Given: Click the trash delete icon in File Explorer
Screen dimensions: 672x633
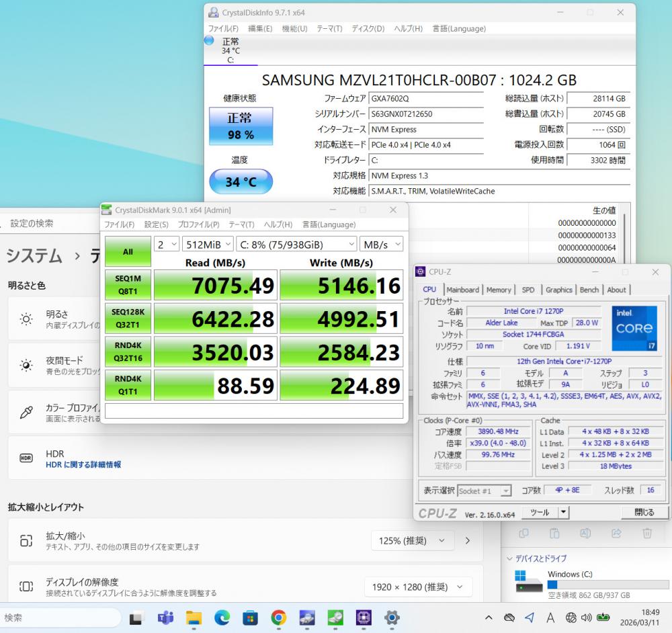Looking at the screenshot, I should click(647, 534).
